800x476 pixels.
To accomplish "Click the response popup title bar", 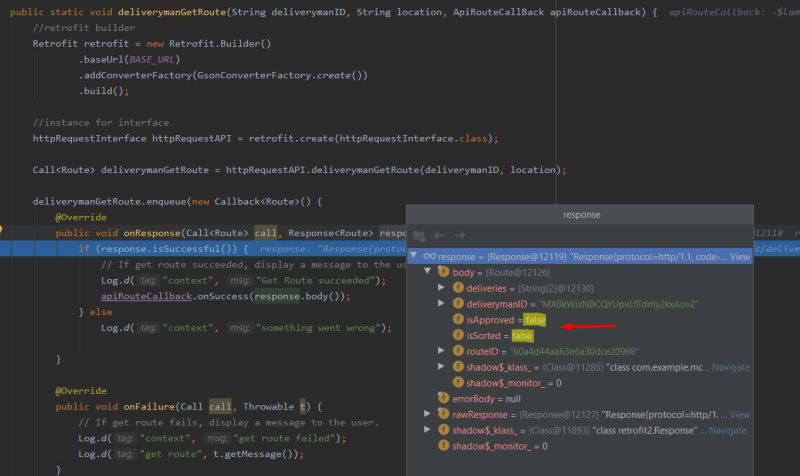I will pyautogui.click(x=580, y=215).
